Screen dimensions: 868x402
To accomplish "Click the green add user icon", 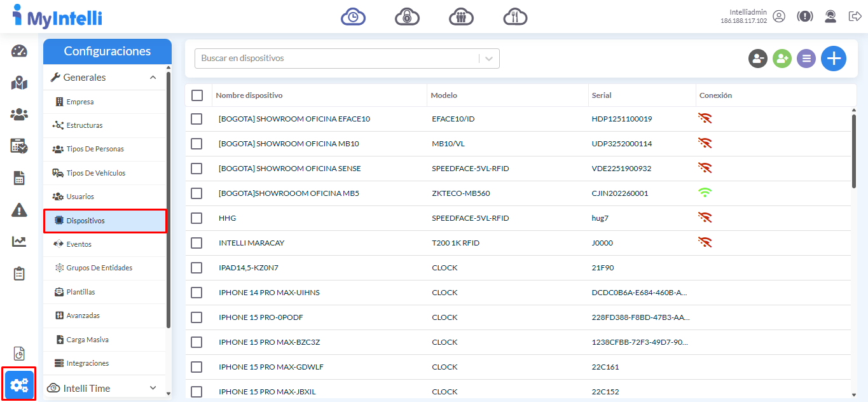I will (x=782, y=59).
